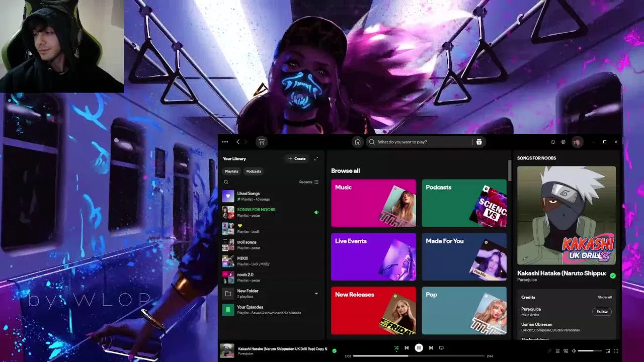Screen dimensions: 644x362
Task: Enter full screen player
Action: tap(616, 351)
